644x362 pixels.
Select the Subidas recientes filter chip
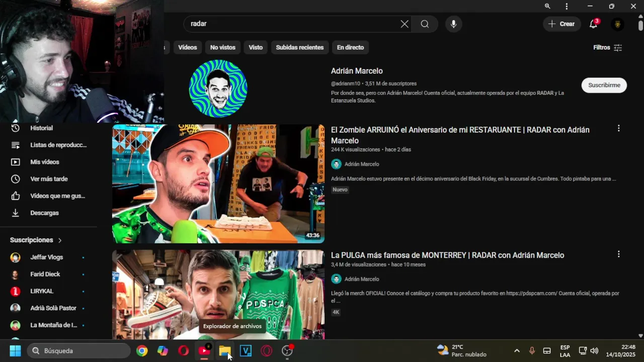click(x=300, y=47)
